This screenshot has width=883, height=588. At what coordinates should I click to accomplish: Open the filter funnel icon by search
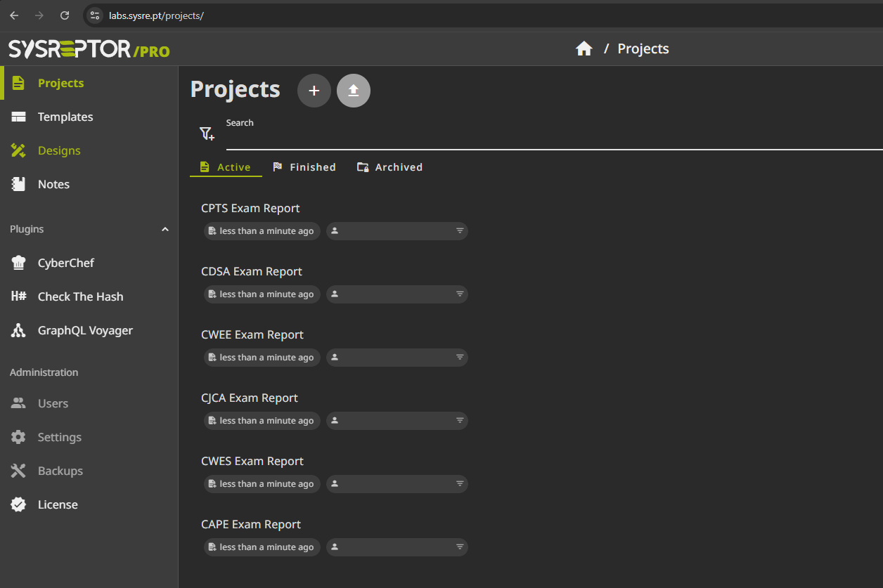207,133
